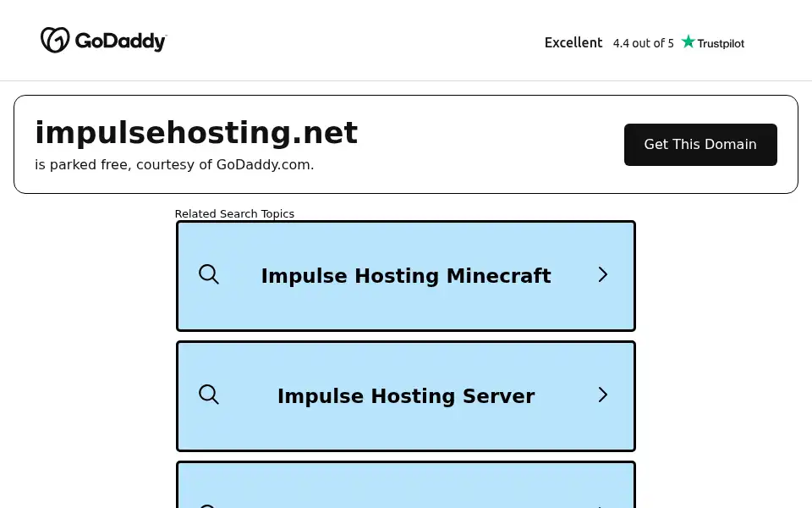Click the 'is parked free, courtesy of GoDaddy.com.' text
The height and width of the screenshot is (508, 812).
[x=174, y=165]
